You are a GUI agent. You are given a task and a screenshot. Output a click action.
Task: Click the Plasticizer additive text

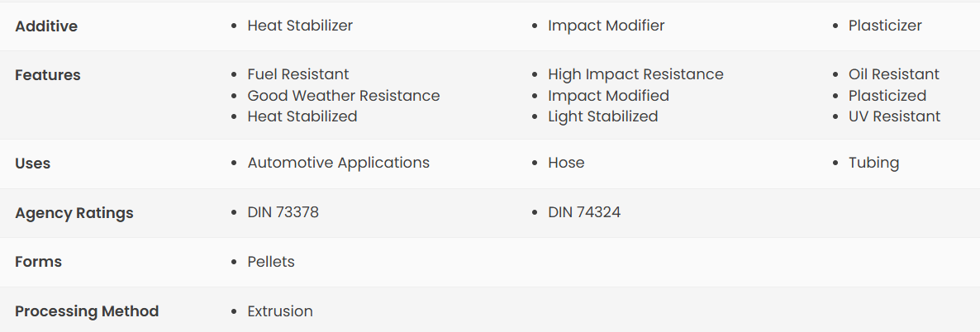click(x=885, y=26)
